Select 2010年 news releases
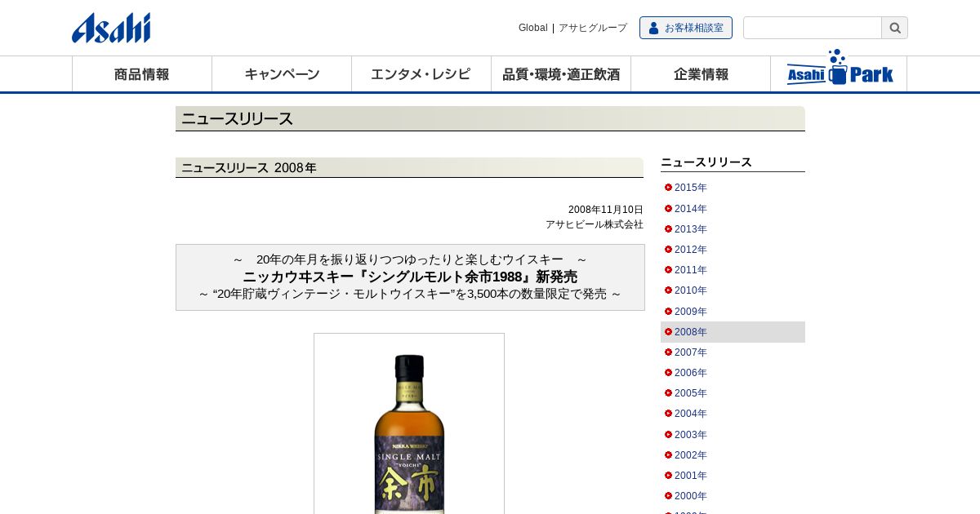Viewport: 980px width, 514px height. pos(691,290)
